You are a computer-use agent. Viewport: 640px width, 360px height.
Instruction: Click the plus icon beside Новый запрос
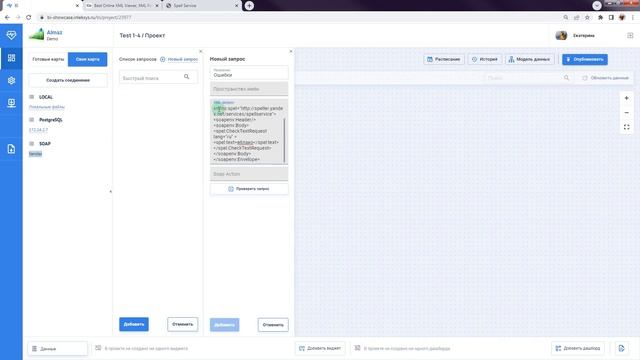[162, 59]
